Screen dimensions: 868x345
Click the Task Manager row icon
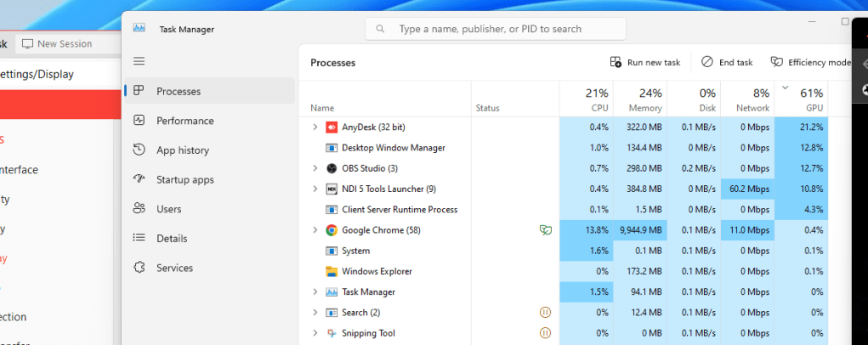(332, 292)
